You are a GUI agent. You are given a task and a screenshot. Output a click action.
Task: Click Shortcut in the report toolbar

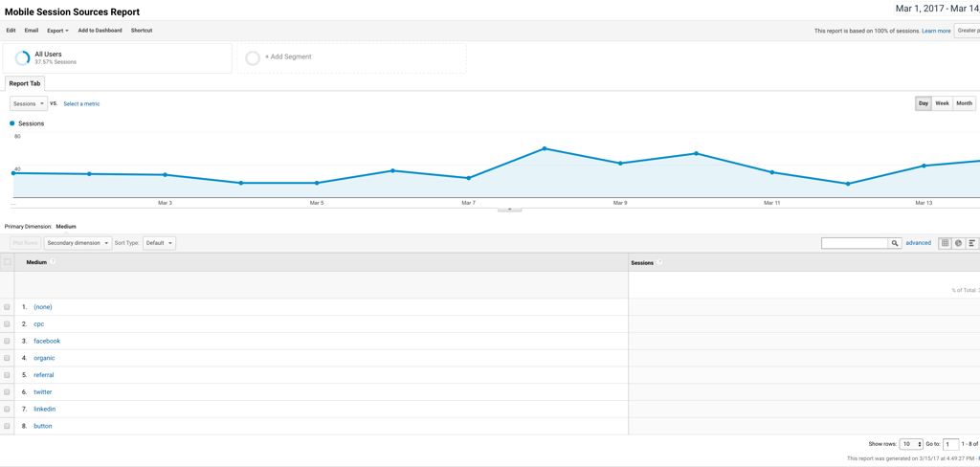pos(142,30)
